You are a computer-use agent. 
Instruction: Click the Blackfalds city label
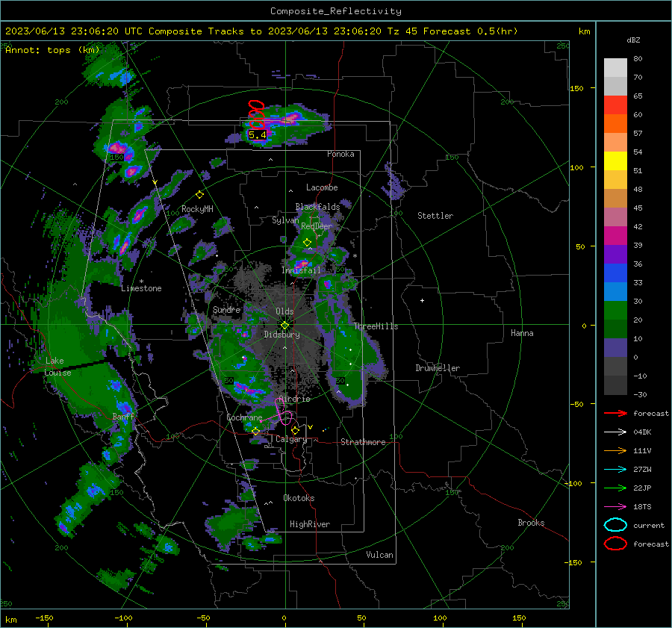pos(317,207)
